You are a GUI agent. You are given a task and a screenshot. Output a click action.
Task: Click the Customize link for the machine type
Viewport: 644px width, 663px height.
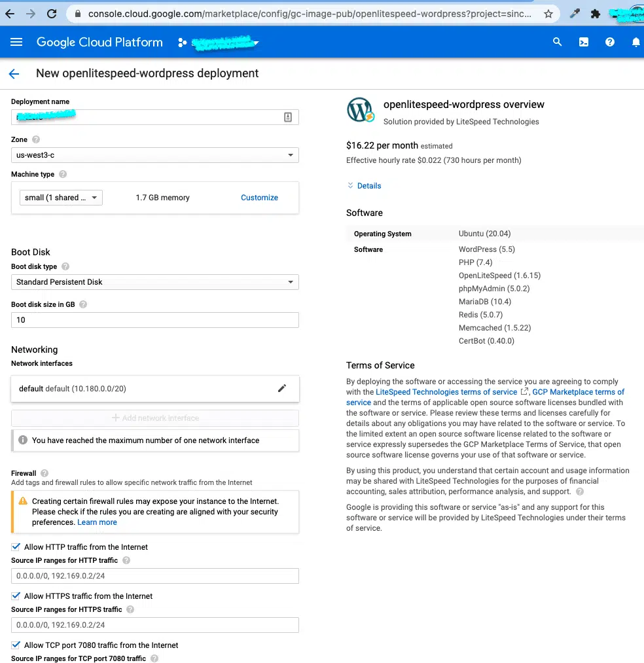pos(259,198)
